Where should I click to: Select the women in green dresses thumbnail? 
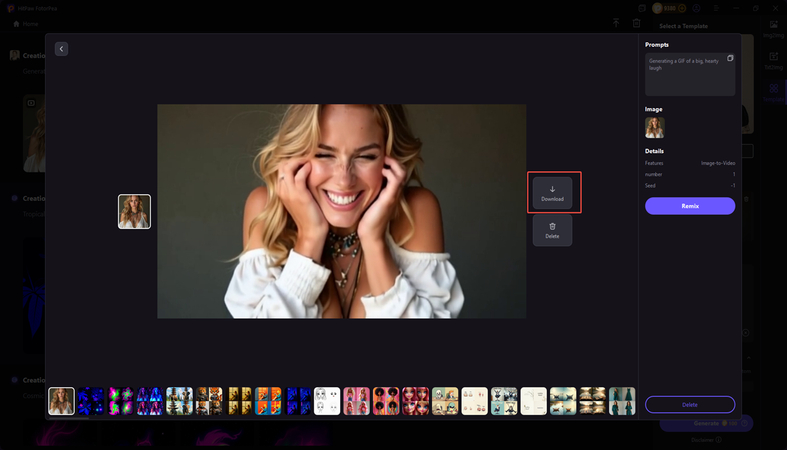point(622,401)
